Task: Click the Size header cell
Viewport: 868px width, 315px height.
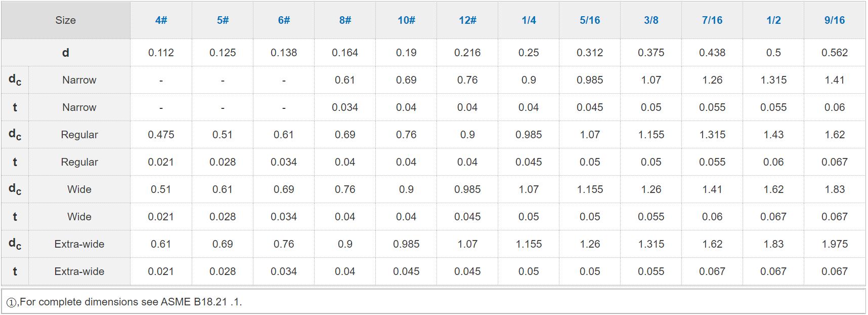Action: click(66, 20)
